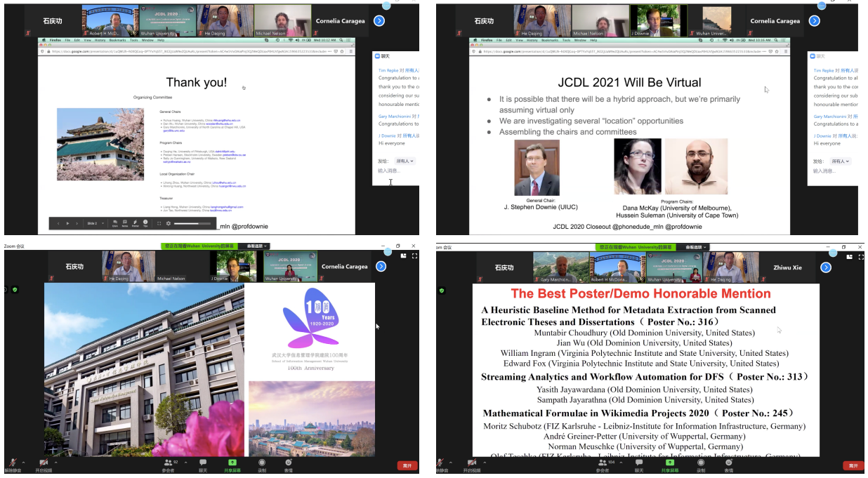868x478 pixels.
Task: Start recording in bottom-right Zoom toolbar
Action: [x=701, y=464]
